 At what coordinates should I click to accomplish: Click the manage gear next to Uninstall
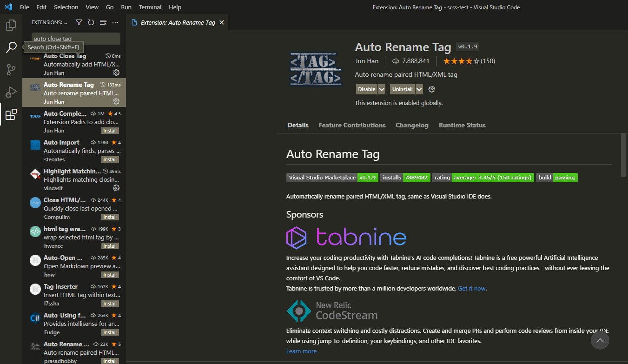(431, 89)
